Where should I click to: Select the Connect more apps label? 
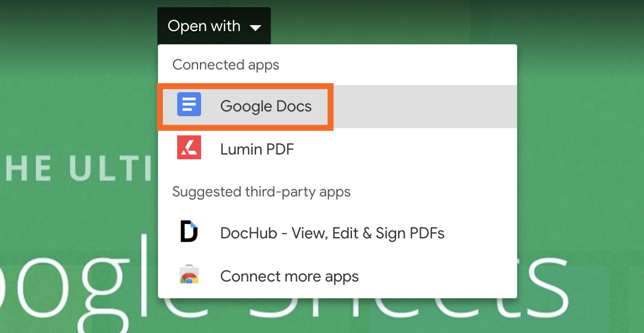coord(289,276)
